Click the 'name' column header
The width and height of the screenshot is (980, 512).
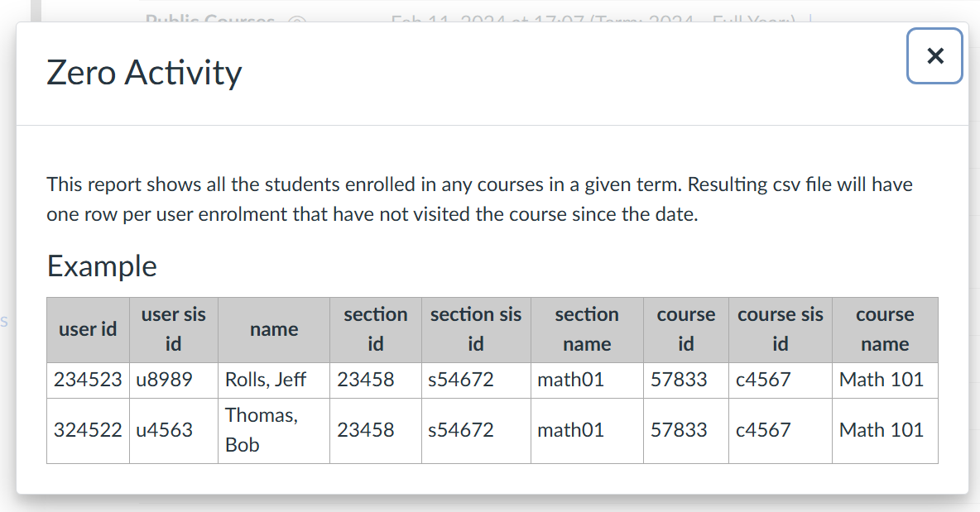point(274,329)
